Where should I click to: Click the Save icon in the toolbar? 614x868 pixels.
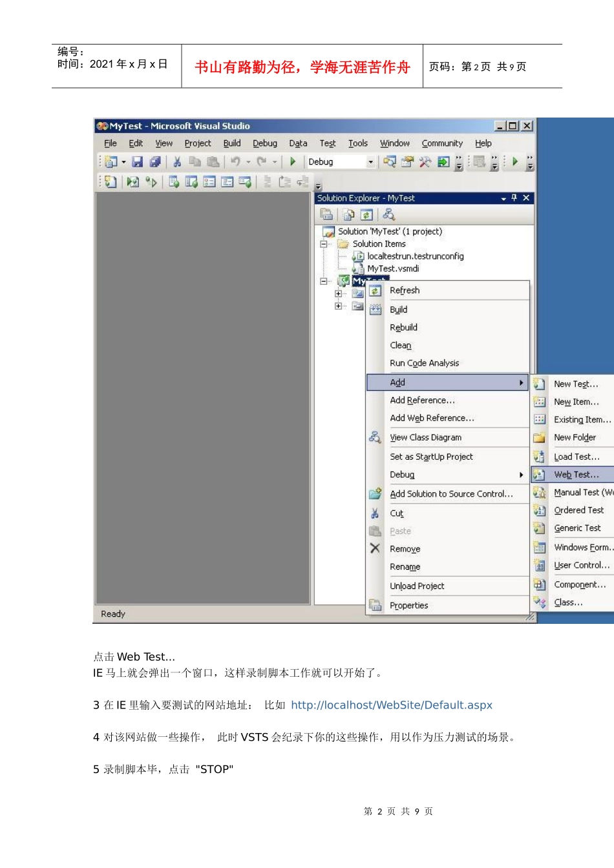137,162
